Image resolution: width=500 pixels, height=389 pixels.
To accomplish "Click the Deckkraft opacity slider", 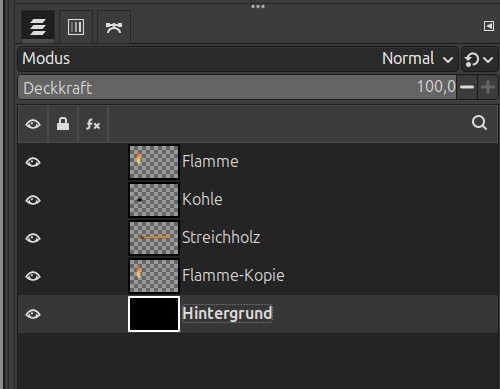I will [x=237, y=87].
